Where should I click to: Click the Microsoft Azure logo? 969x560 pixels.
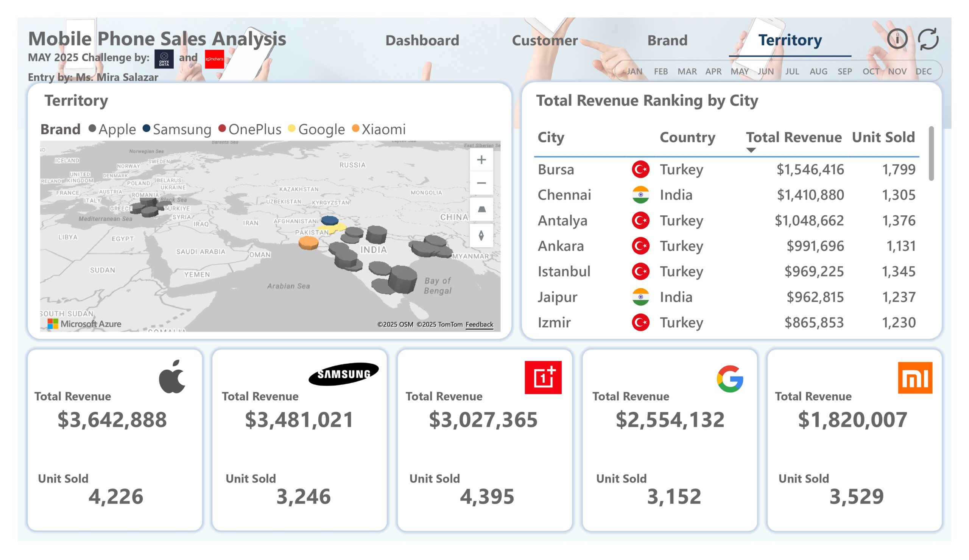coord(84,324)
